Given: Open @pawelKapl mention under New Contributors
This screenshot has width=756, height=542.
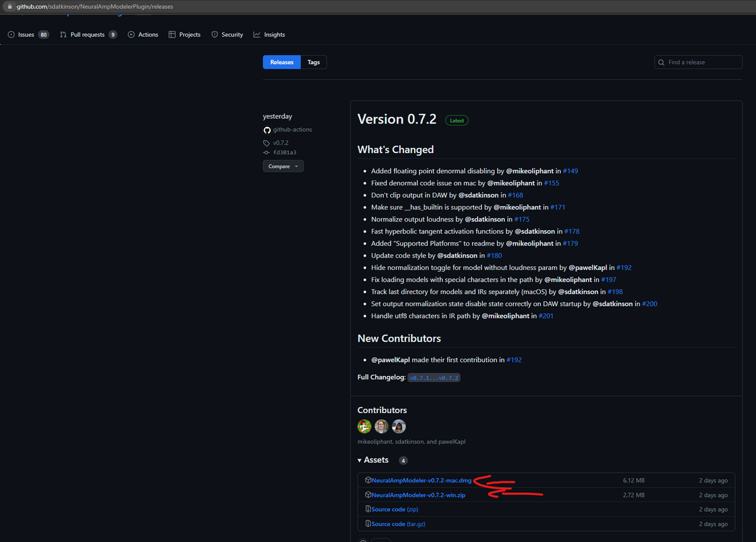Looking at the screenshot, I should (x=390, y=359).
